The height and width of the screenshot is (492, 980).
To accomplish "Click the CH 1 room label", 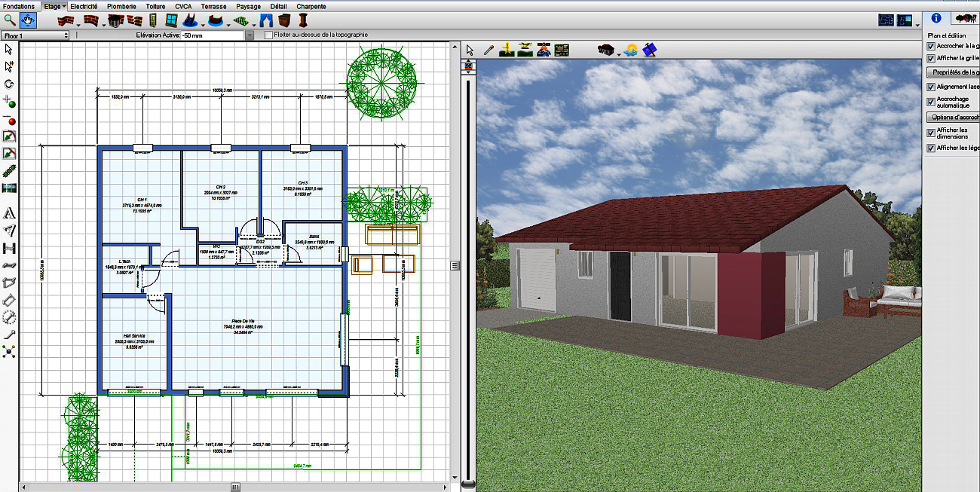I will (142, 200).
